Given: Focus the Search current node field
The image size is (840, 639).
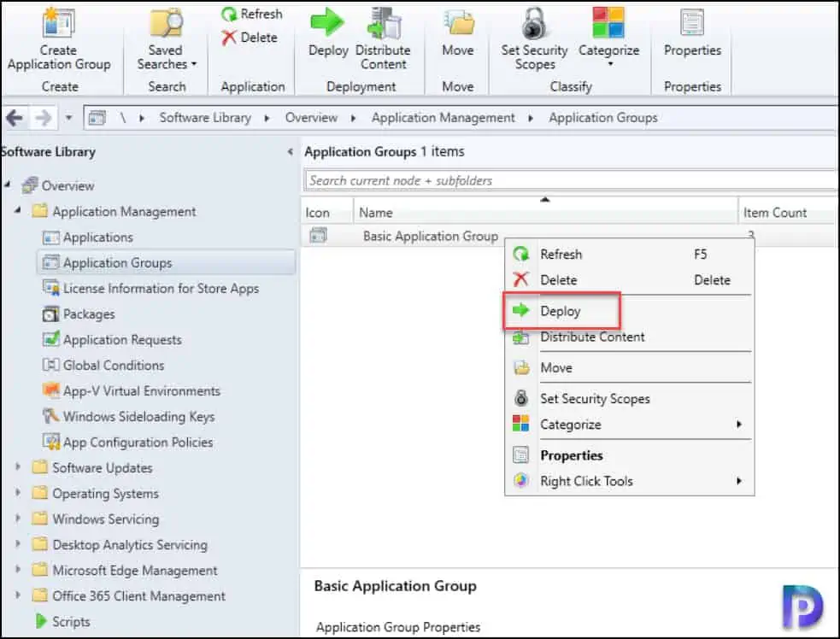Looking at the screenshot, I should tap(571, 180).
